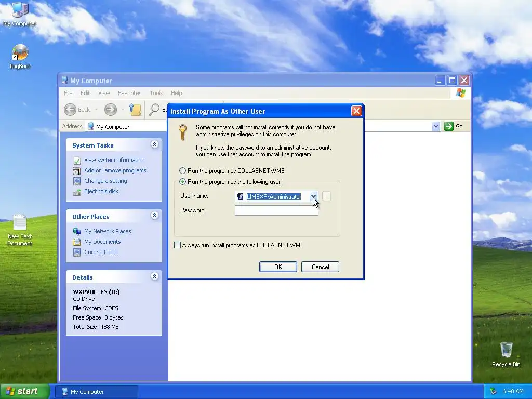Collapse the System Tasks panel

pos(154,144)
